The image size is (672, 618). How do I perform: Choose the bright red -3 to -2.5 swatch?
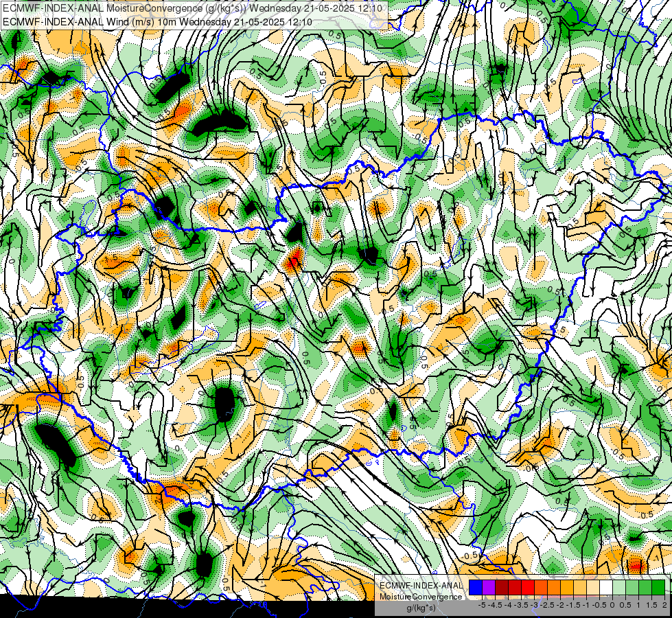[528, 587]
